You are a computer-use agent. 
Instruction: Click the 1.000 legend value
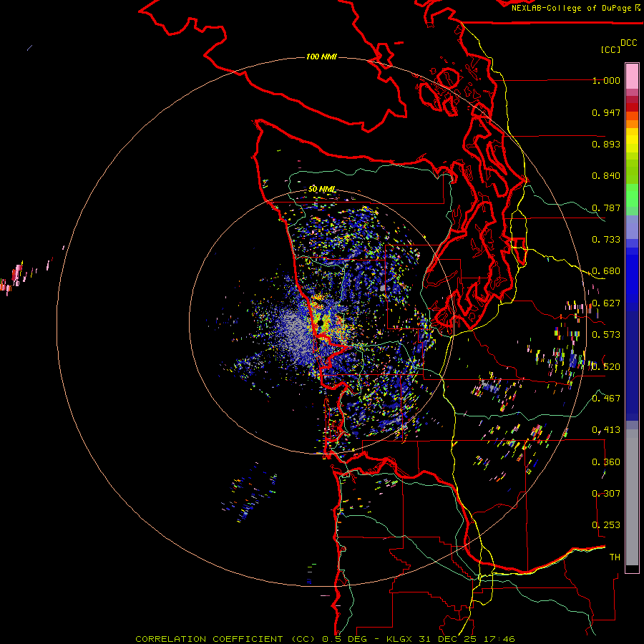click(x=606, y=80)
